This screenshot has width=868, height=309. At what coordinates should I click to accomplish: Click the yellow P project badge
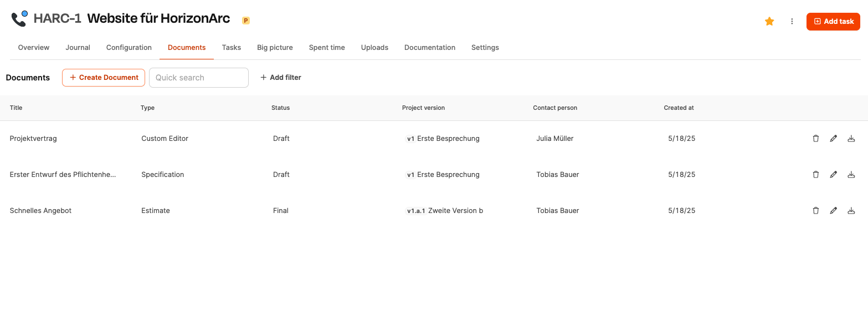tap(246, 21)
